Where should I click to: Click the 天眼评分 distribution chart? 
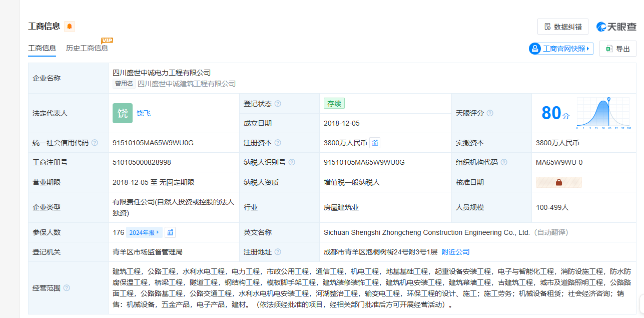(603, 113)
